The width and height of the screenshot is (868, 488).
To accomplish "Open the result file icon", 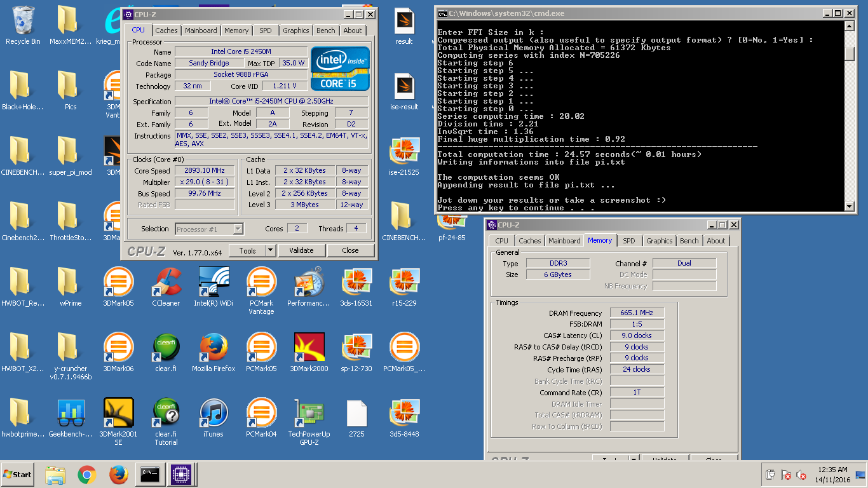I will [404, 25].
